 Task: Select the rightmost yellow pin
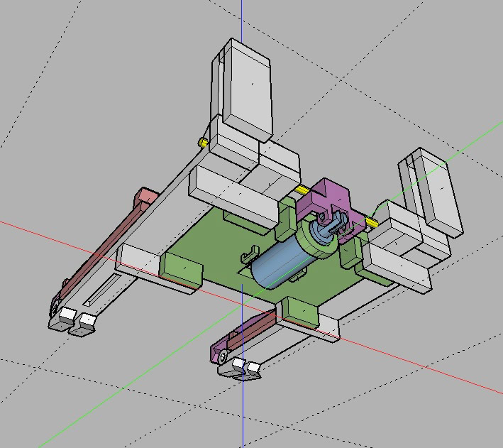click(372, 223)
